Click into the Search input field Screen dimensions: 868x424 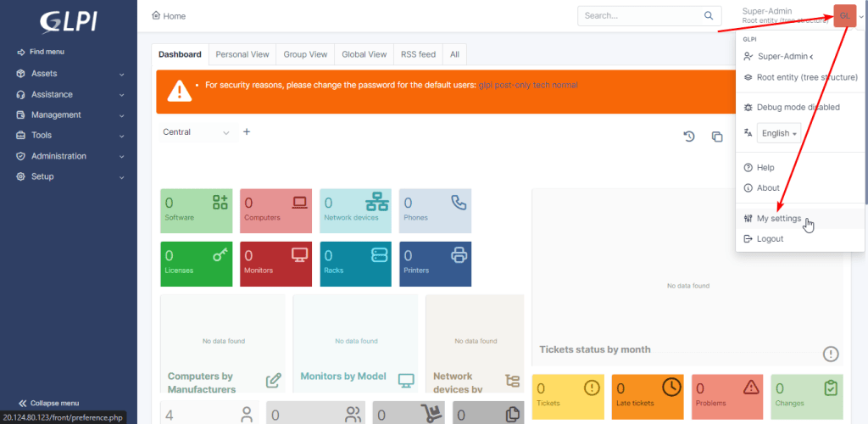pos(641,15)
